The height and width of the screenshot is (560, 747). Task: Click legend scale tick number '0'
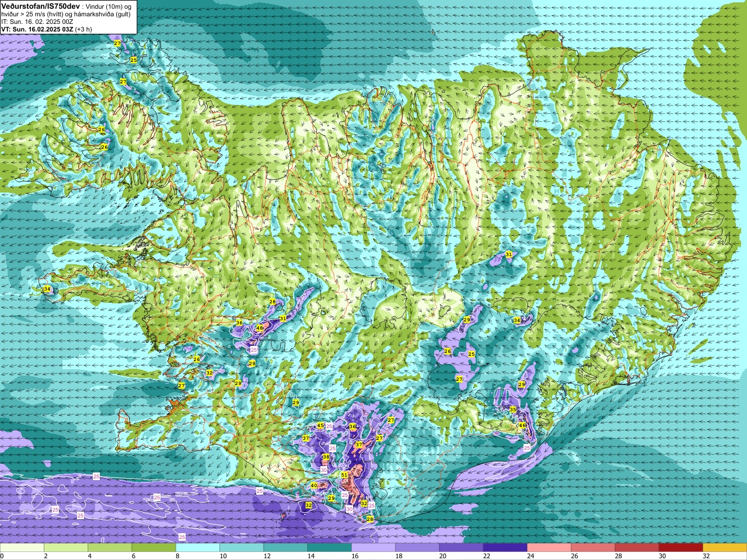click(2, 556)
